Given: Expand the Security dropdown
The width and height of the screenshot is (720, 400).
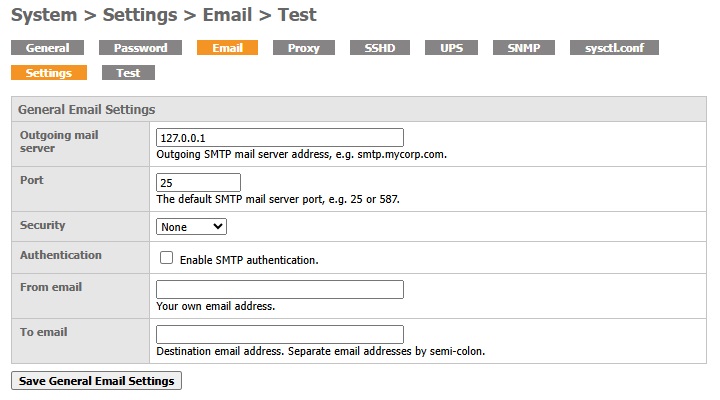Looking at the screenshot, I should [x=192, y=227].
